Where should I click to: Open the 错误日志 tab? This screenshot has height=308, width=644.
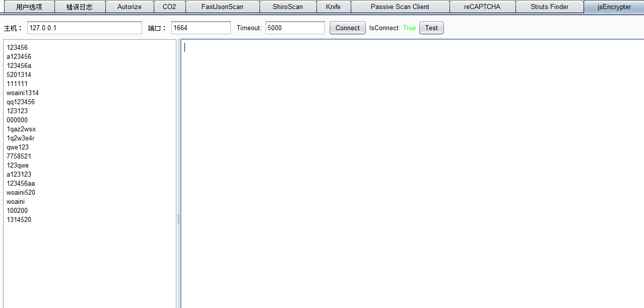(80, 7)
